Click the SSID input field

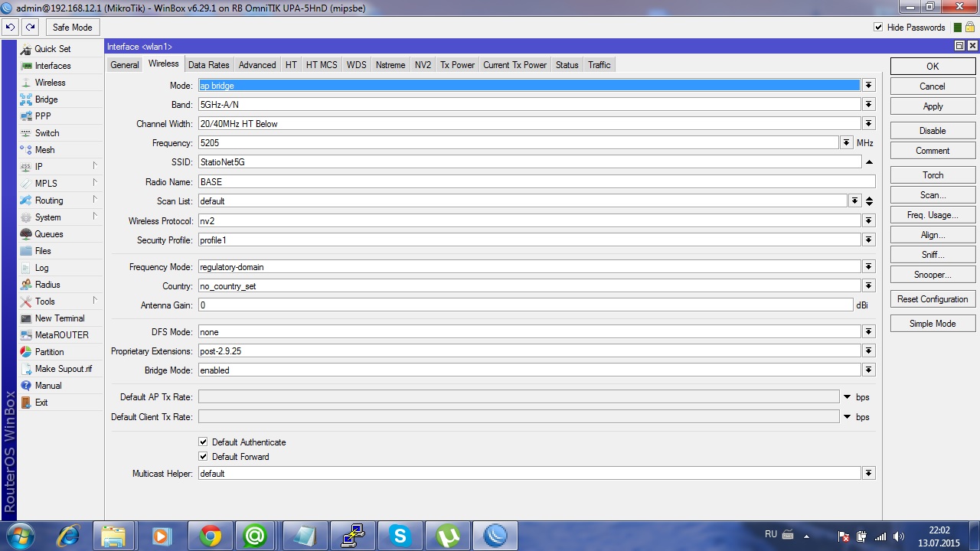click(530, 162)
